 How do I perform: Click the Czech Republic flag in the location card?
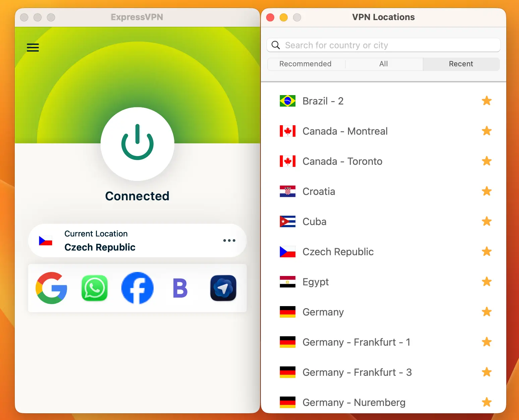[x=45, y=240]
